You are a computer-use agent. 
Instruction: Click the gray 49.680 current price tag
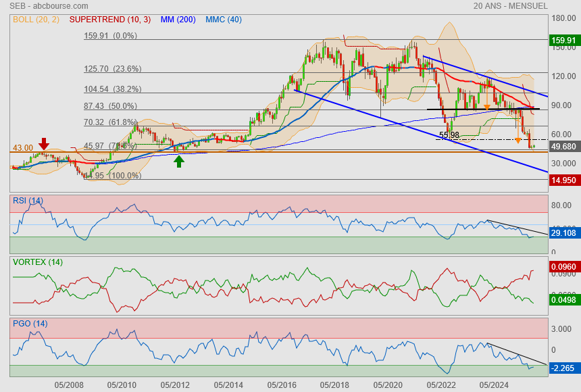(x=563, y=147)
